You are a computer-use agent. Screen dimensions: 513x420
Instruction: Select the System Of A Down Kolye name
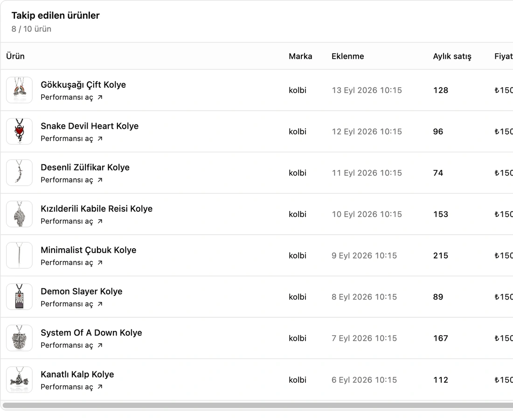[x=91, y=333]
